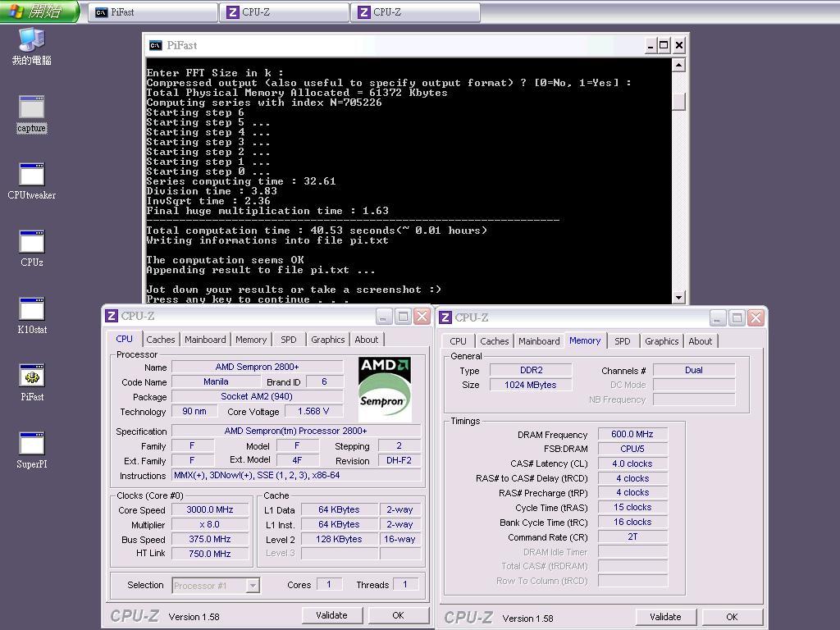
Task: Expand the Processor #1 selection dropdown
Action: pyautogui.click(x=253, y=586)
